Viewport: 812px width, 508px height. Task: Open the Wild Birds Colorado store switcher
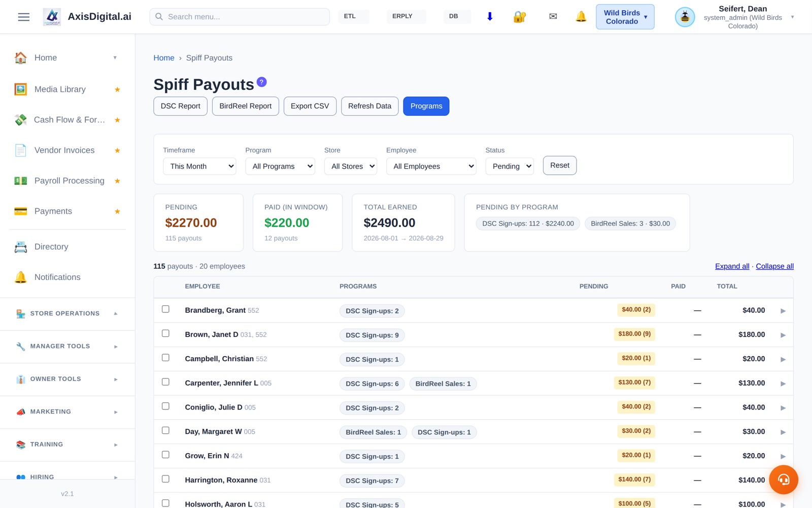point(625,17)
